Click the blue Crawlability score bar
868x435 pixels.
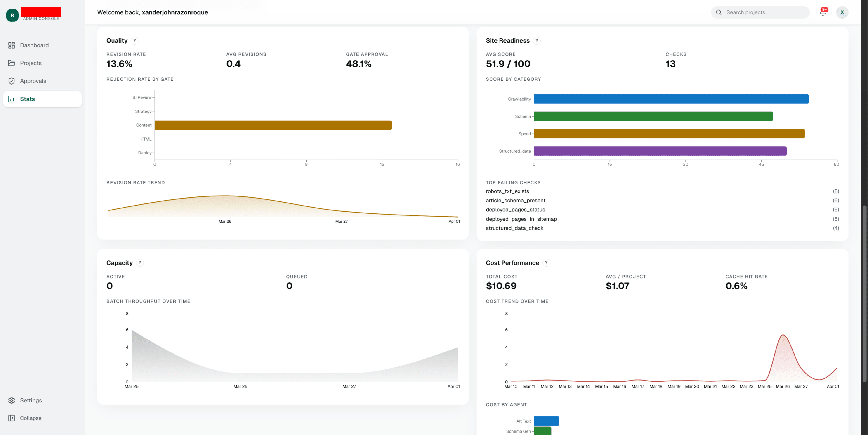tap(671, 99)
